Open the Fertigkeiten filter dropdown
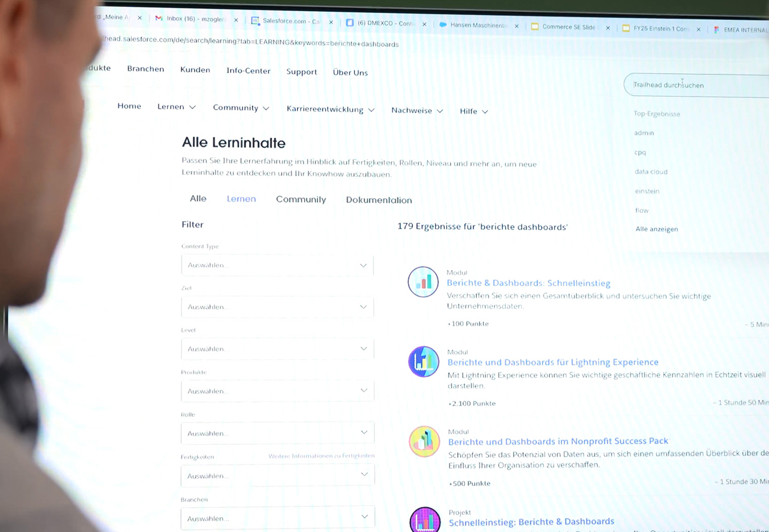The width and height of the screenshot is (769, 532). coord(277,476)
